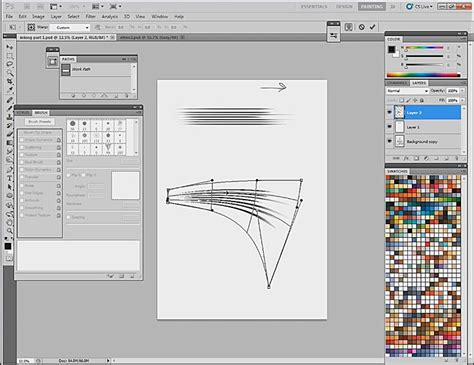This screenshot has height=365, width=474.
Task: Open the Color panel options menu
Action: 463,39
